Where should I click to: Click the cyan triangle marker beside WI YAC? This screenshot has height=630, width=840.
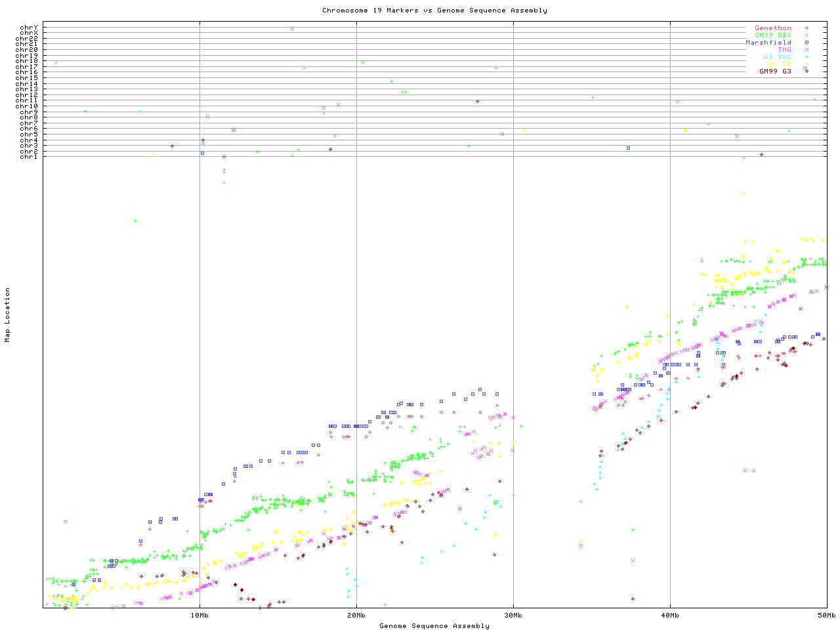pyautogui.click(x=806, y=57)
